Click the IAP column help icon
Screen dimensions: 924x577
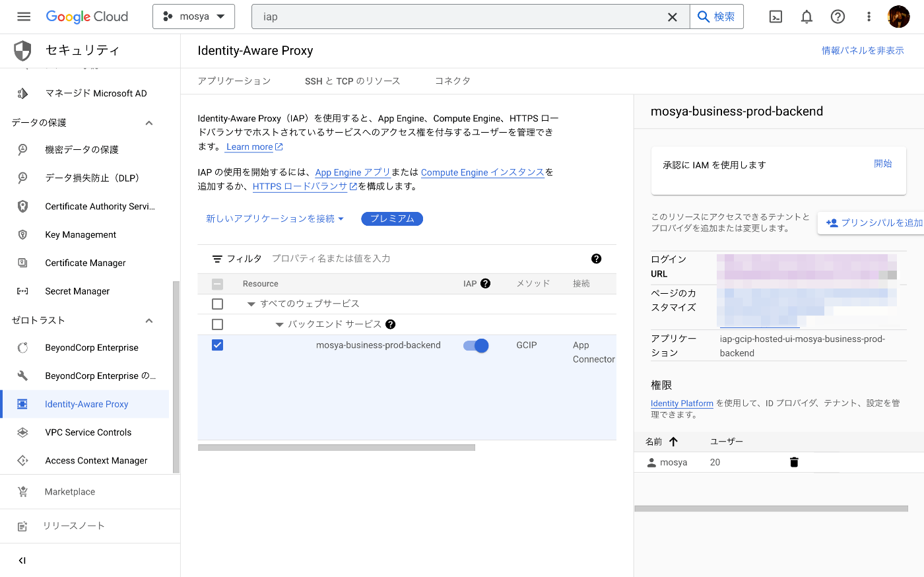[x=486, y=283]
